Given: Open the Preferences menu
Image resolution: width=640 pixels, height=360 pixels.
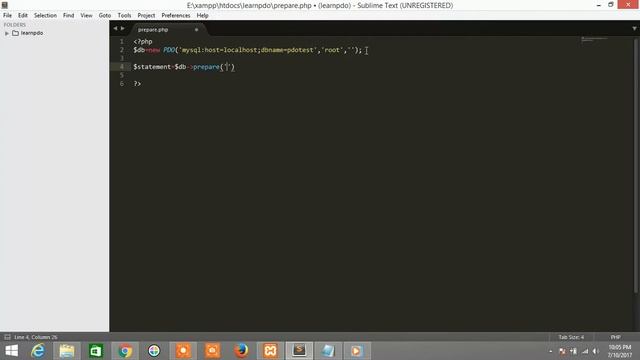Looking at the screenshot, I should (176, 16).
